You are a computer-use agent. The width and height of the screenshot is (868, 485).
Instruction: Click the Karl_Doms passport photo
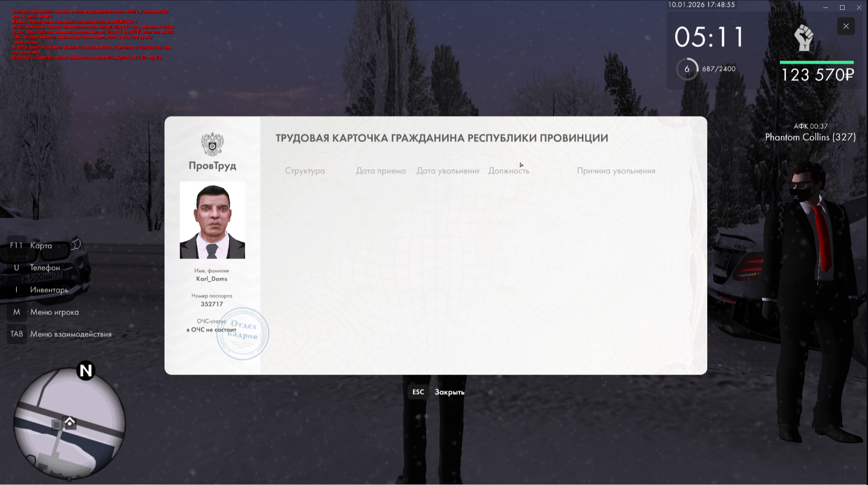click(212, 220)
